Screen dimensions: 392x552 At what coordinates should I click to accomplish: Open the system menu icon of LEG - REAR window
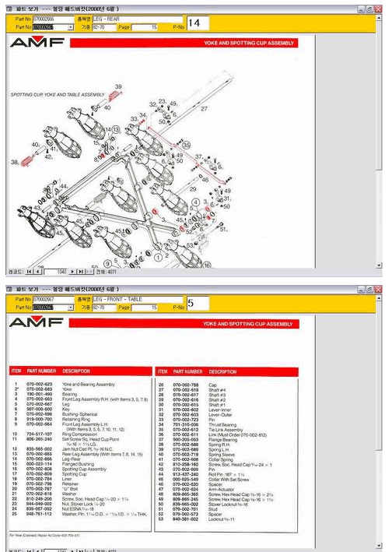point(9,9)
